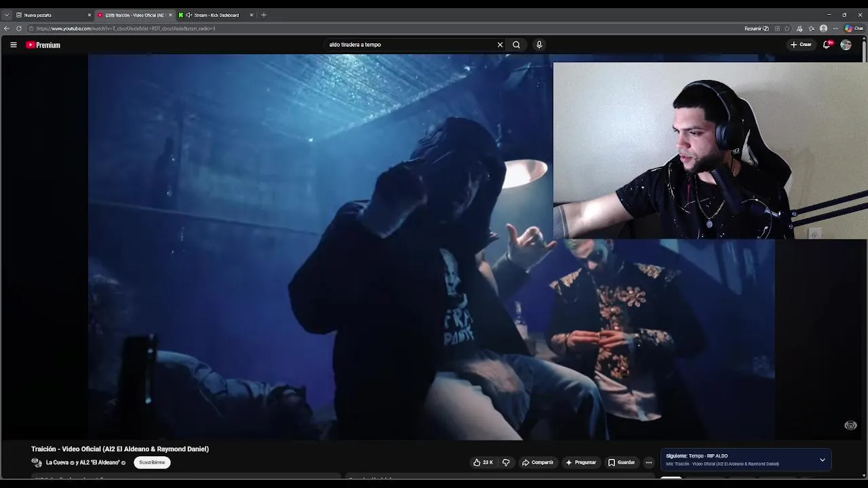Like the Traición video
Image resolution: width=868 pixels, height=488 pixels.
click(x=483, y=462)
